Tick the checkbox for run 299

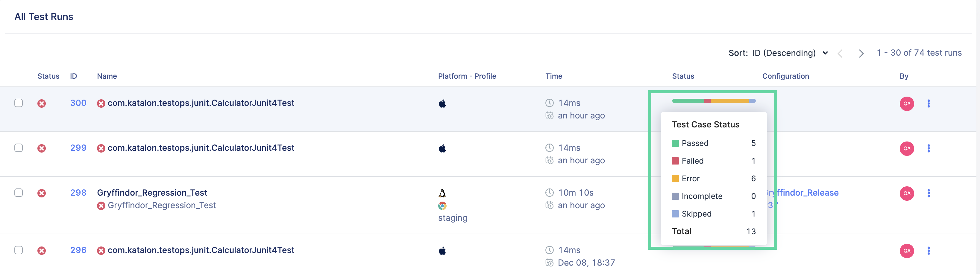[x=19, y=148]
